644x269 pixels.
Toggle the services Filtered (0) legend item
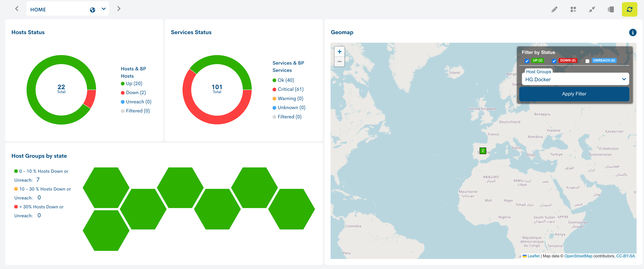(287, 117)
